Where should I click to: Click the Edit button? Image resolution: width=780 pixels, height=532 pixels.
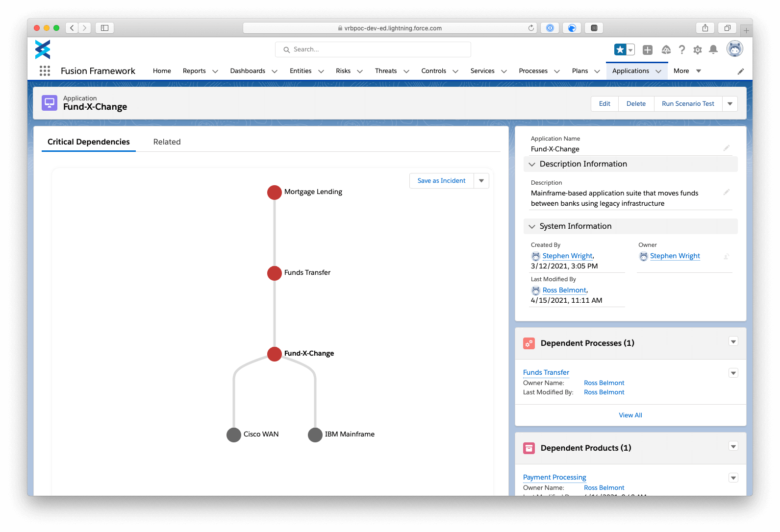(604, 104)
